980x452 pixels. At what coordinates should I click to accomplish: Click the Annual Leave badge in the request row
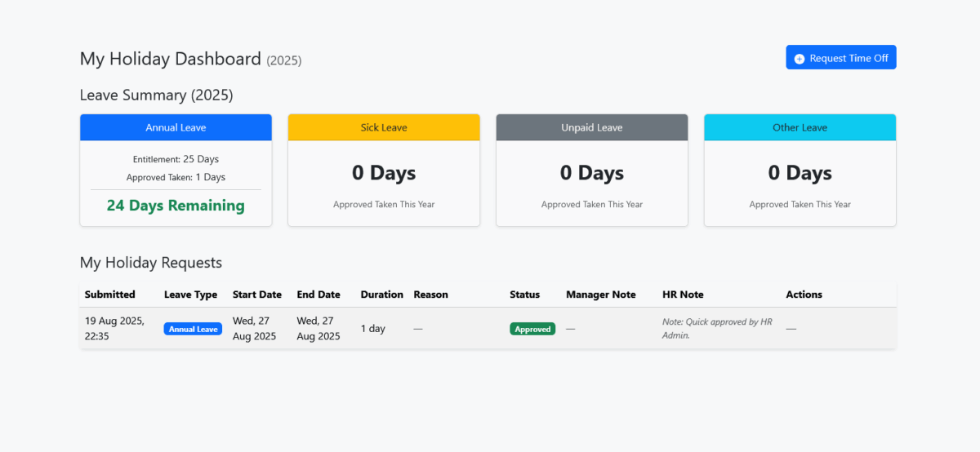coord(193,329)
